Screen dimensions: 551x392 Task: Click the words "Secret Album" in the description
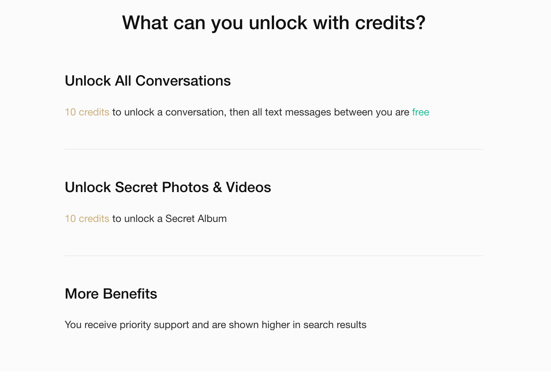196,219
